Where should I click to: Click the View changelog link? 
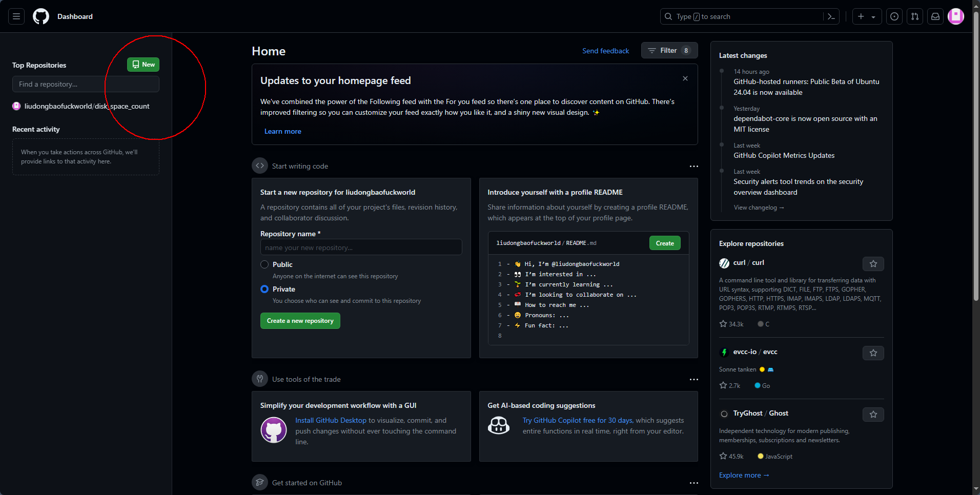pyautogui.click(x=759, y=208)
